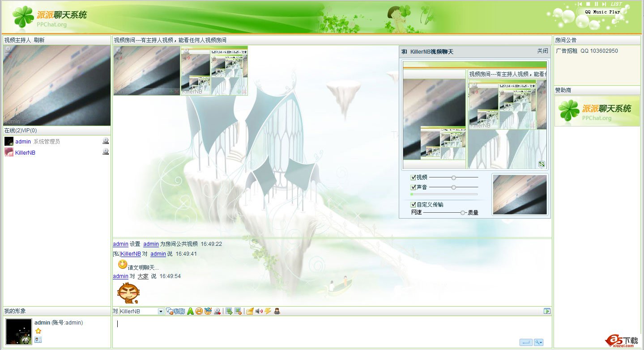Click the next track music control

tap(604, 4)
